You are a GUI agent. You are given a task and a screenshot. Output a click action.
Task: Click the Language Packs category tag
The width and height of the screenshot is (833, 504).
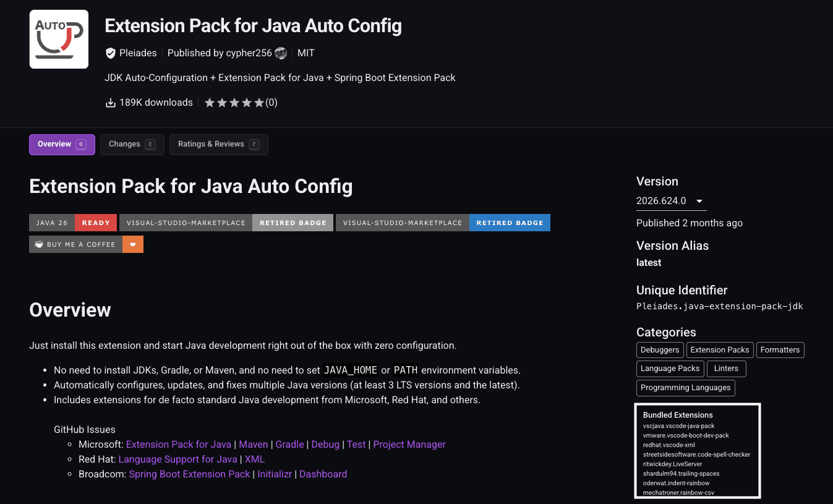pyautogui.click(x=670, y=369)
